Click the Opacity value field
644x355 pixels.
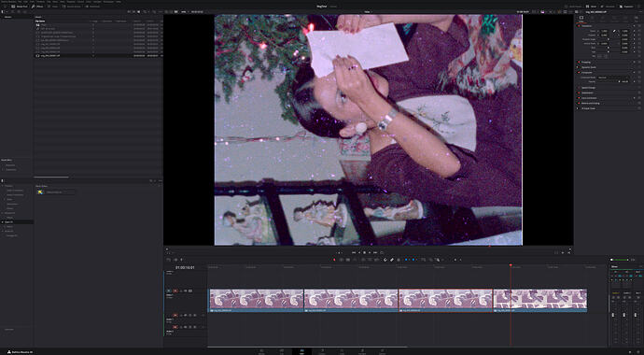point(625,81)
